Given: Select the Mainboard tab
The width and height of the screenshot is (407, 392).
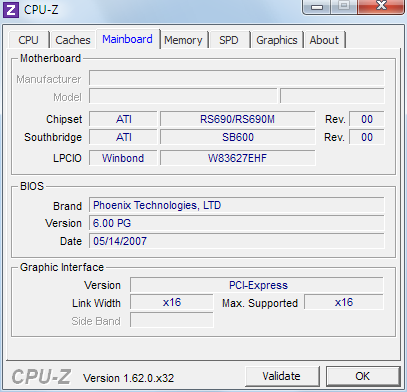Looking at the screenshot, I should point(127,39).
